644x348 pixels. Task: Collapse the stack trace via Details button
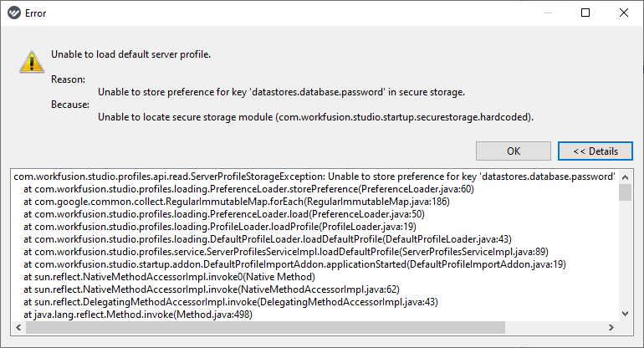595,151
